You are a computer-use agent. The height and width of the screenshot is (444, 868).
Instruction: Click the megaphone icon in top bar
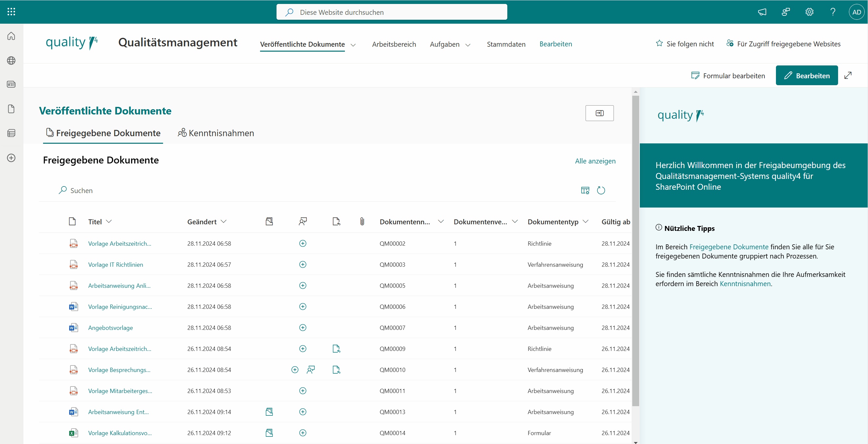click(x=762, y=12)
